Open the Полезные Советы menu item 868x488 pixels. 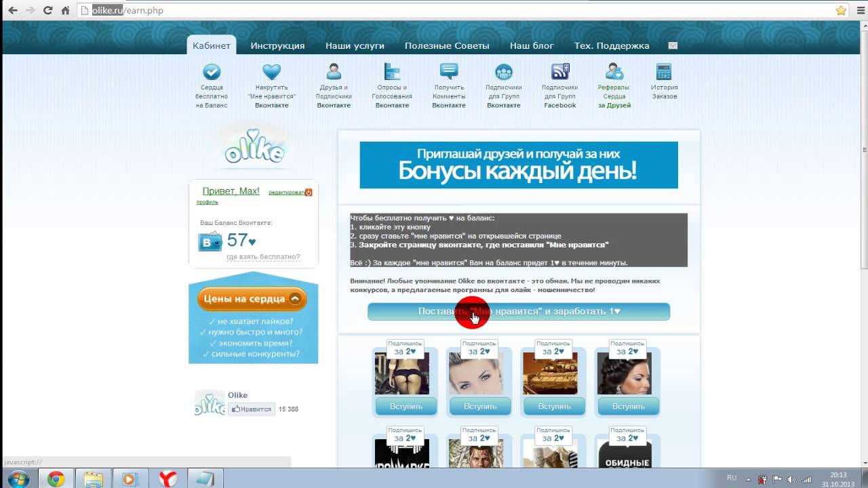(447, 45)
